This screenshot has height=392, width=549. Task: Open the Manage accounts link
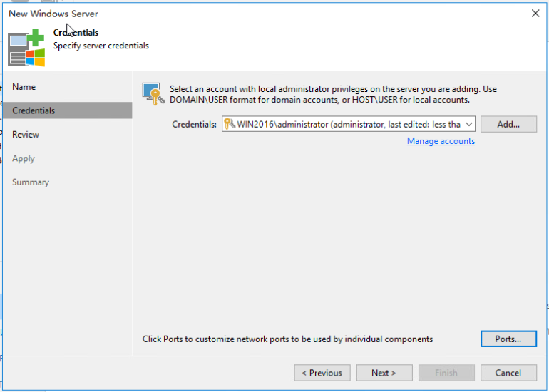click(441, 141)
